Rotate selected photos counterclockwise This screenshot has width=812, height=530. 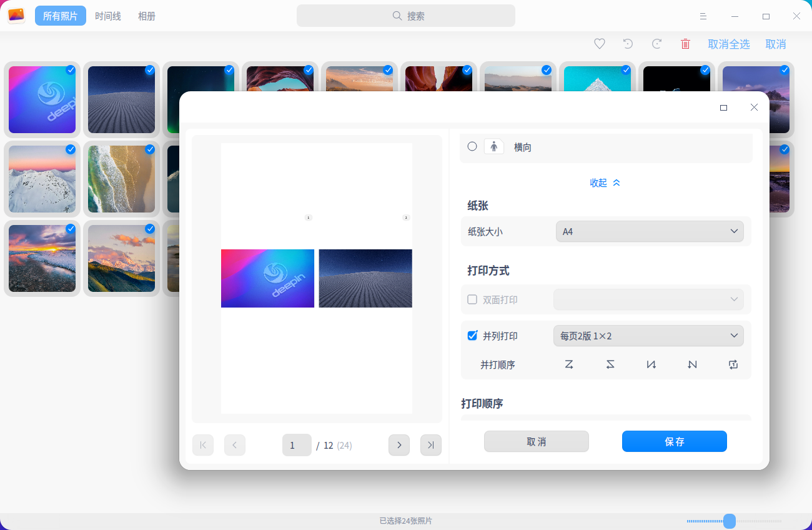point(628,44)
